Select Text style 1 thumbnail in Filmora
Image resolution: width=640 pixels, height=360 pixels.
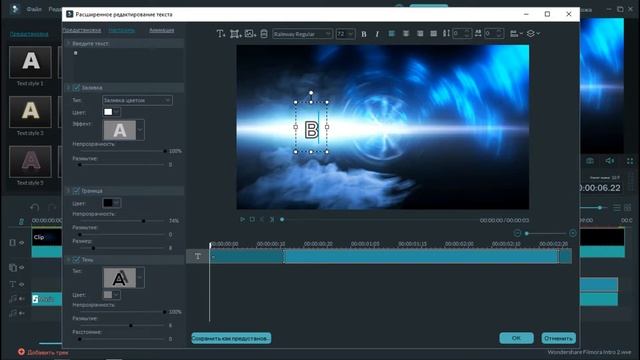(x=31, y=62)
